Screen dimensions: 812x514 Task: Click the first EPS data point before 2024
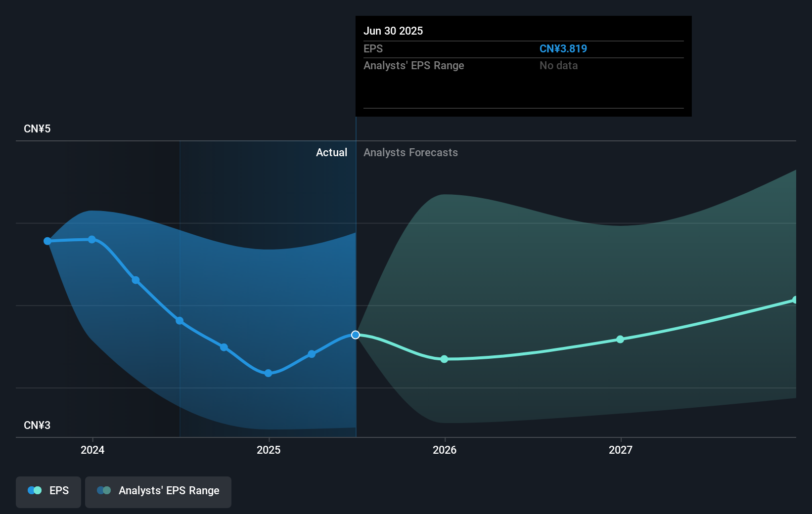(x=47, y=241)
